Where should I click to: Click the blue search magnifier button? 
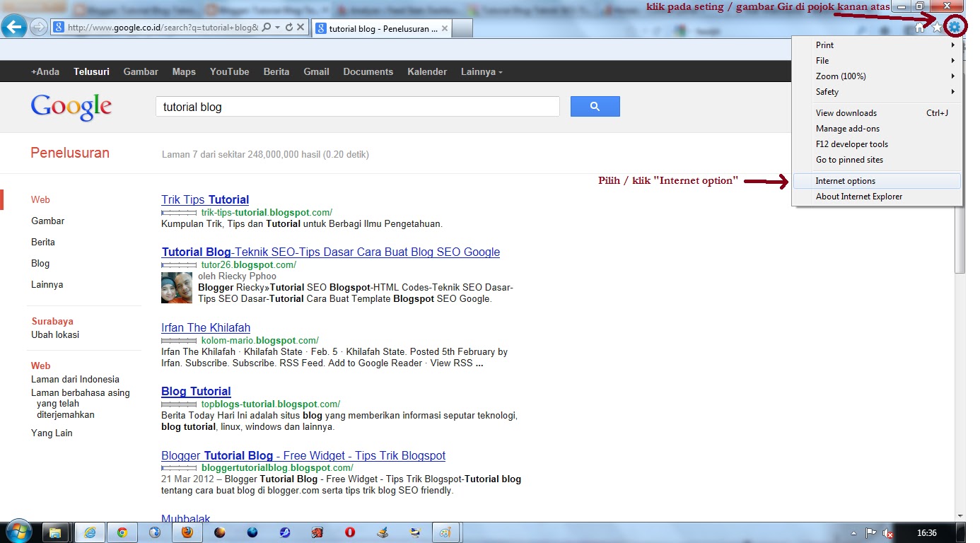[595, 107]
